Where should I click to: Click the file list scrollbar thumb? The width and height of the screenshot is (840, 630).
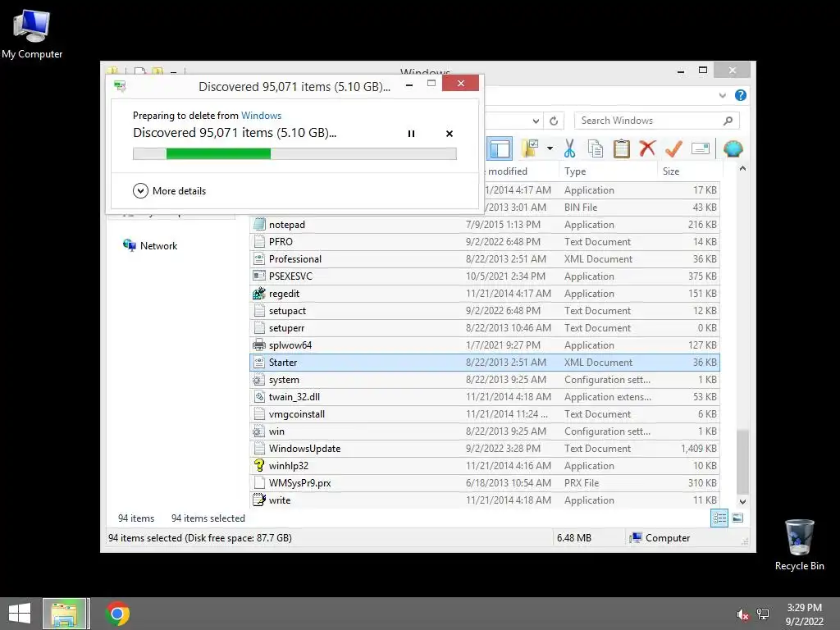pos(742,461)
